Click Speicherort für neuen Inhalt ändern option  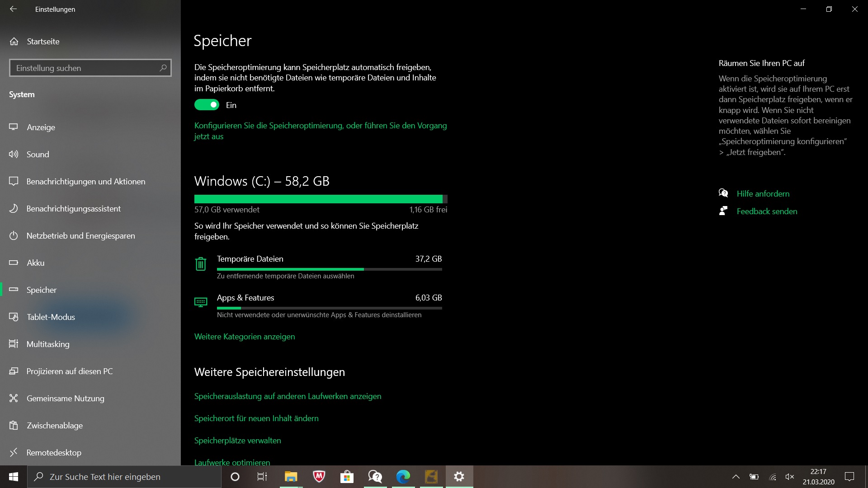coord(256,418)
